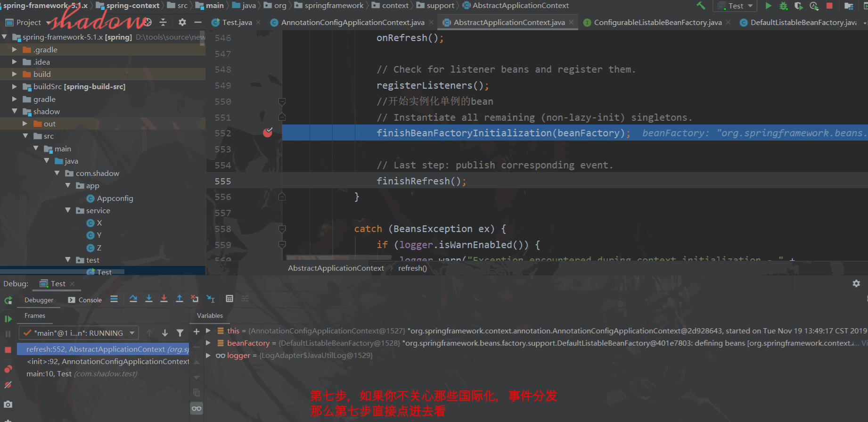
Task: Click refresh() in editor breadcrumb
Action: click(x=412, y=268)
